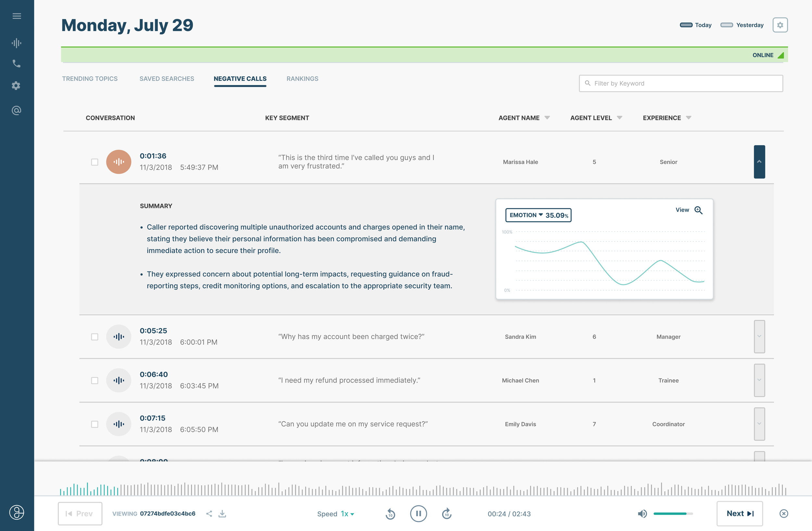
Task: Rewind playback 10 seconds
Action: (390, 513)
